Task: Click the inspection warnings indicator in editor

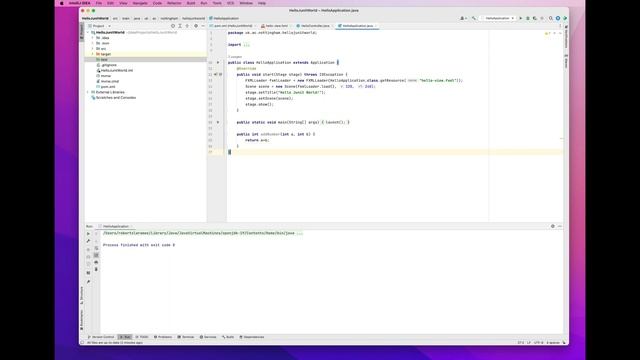Action: pos(548,33)
